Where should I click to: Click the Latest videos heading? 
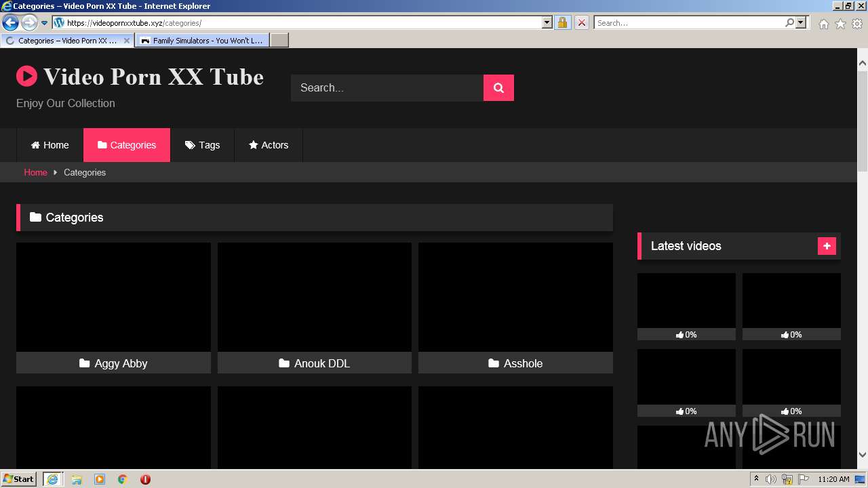(686, 246)
